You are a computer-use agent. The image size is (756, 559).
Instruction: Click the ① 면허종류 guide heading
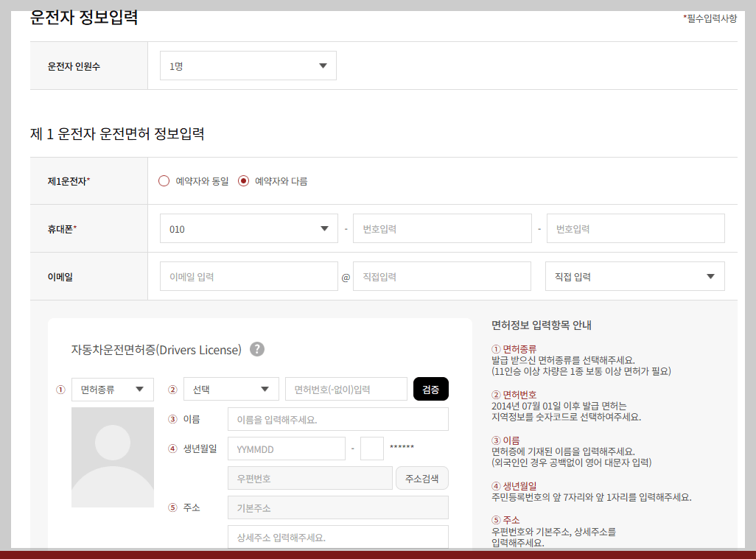[x=514, y=349]
